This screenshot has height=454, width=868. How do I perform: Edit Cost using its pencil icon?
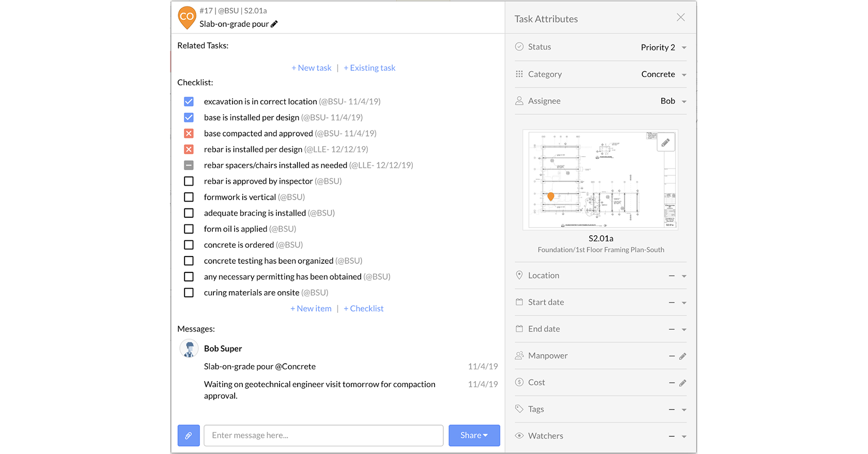(683, 383)
